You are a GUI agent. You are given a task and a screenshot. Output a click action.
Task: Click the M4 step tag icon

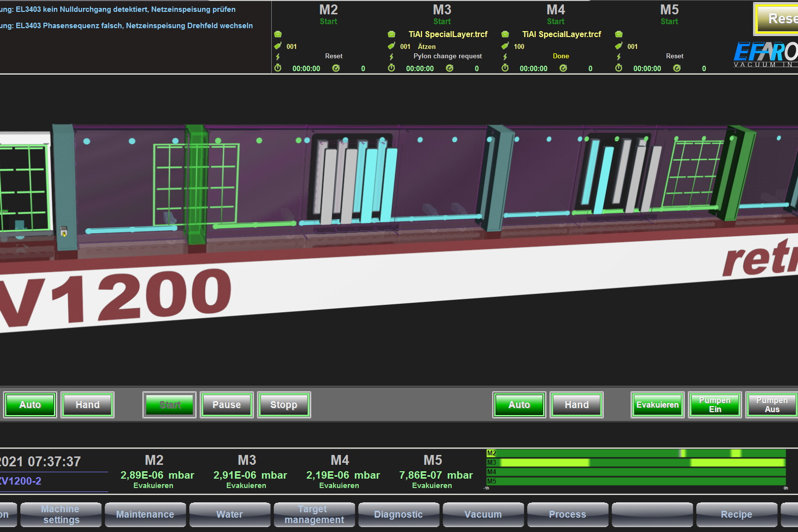point(505,46)
